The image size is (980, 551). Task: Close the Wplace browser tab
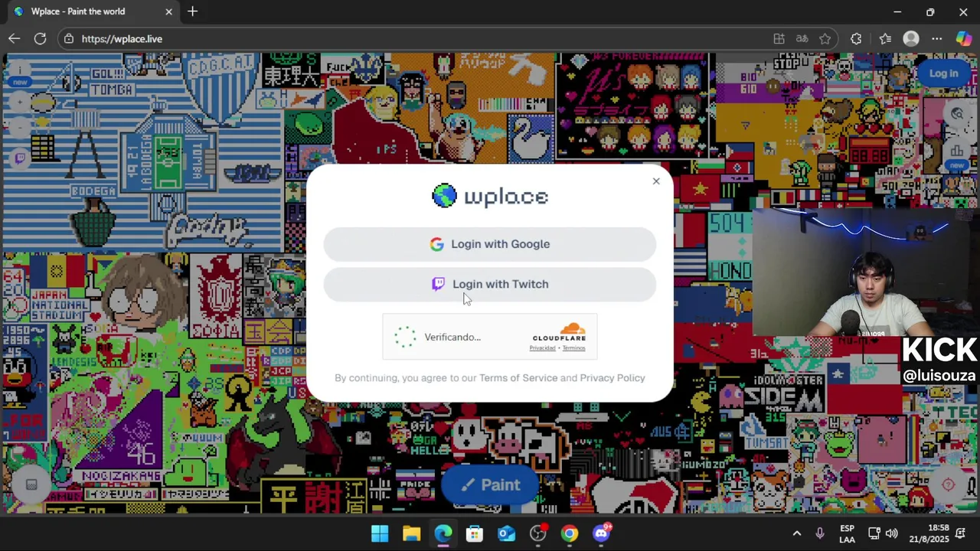pyautogui.click(x=168, y=11)
